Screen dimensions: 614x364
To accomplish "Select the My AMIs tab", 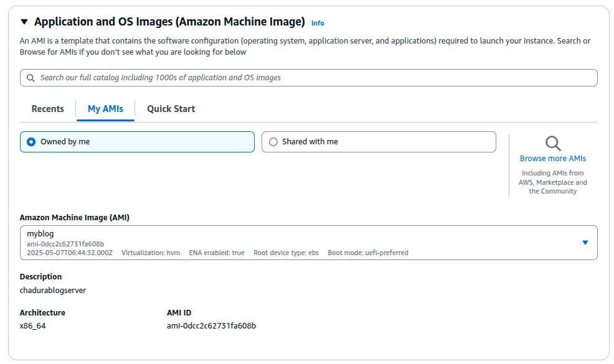I will [105, 108].
